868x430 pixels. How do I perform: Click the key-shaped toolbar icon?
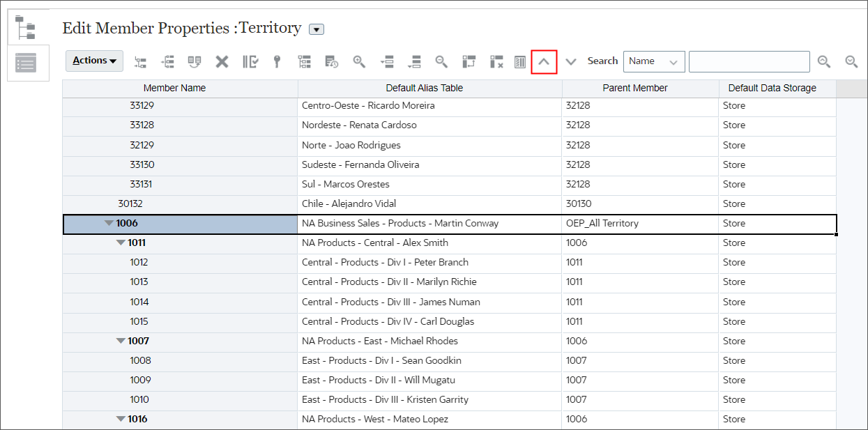tap(277, 61)
